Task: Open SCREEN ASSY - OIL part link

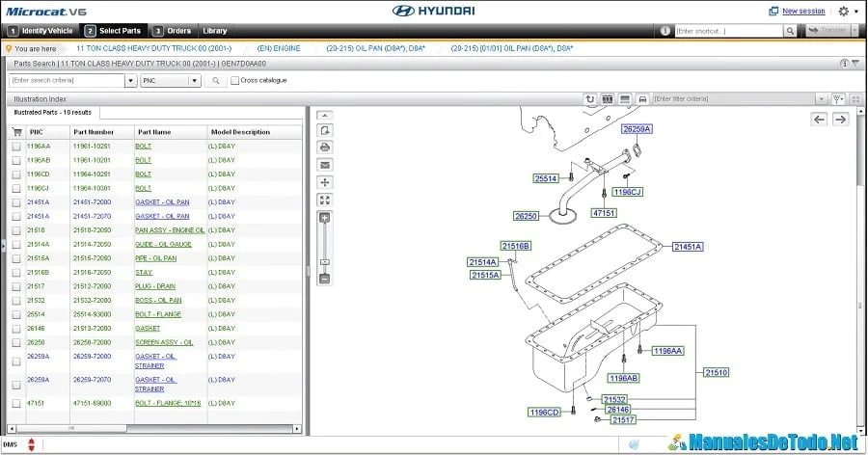Action: (164, 342)
